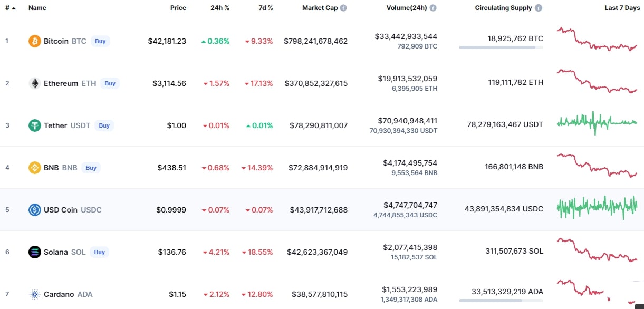This screenshot has width=644, height=309.
Task: Open Ethereum 7-day price chart
Action: click(x=597, y=82)
